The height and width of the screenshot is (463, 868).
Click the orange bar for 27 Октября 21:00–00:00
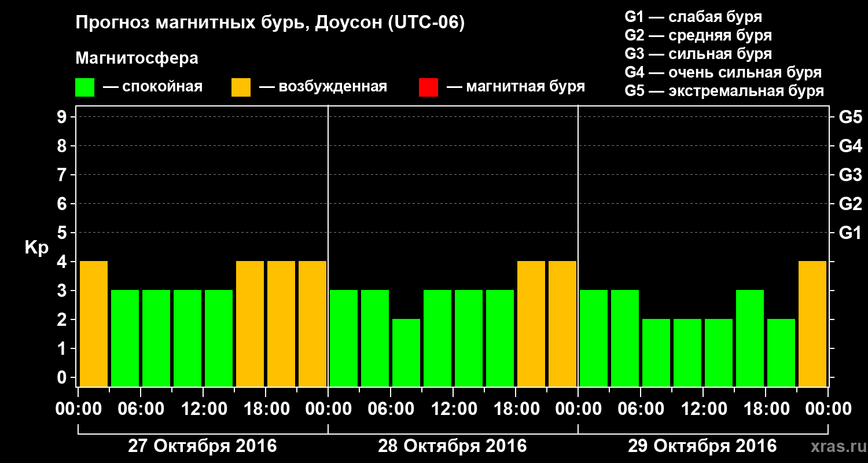(312, 324)
